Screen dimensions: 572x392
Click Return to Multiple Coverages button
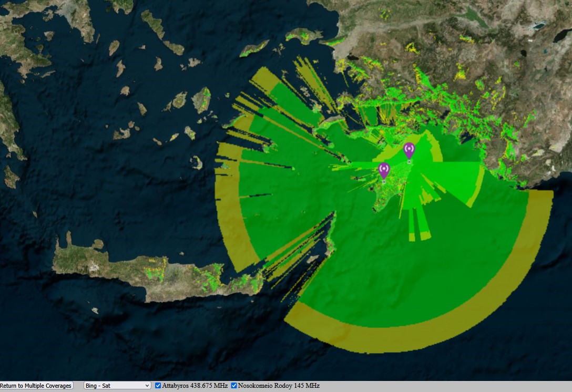pyautogui.click(x=36, y=386)
